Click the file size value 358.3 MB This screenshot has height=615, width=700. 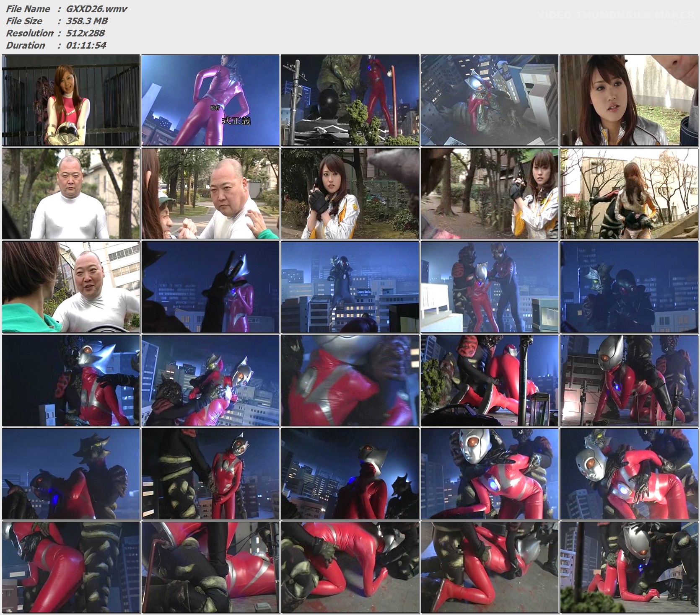tap(87, 21)
